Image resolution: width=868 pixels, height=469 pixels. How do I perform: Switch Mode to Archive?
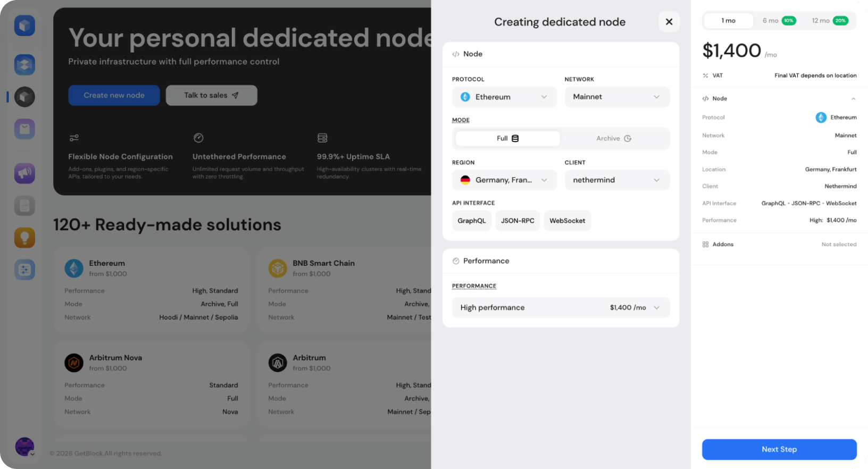tap(614, 138)
